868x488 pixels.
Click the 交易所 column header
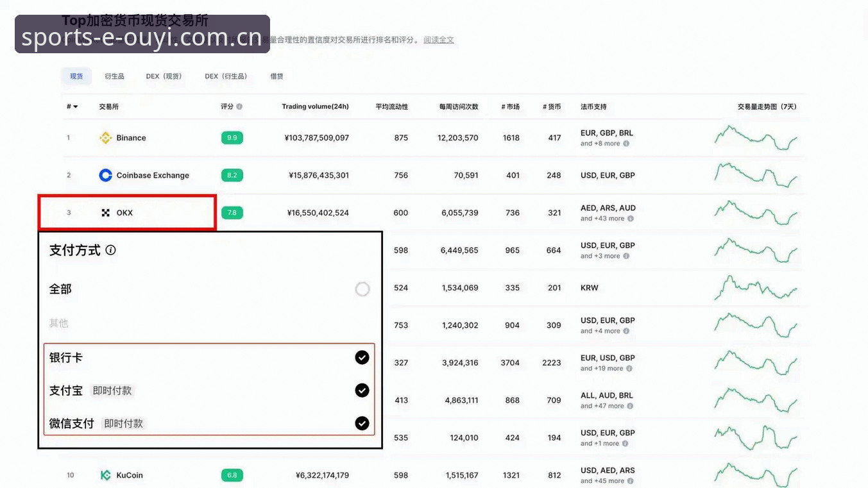(x=108, y=106)
